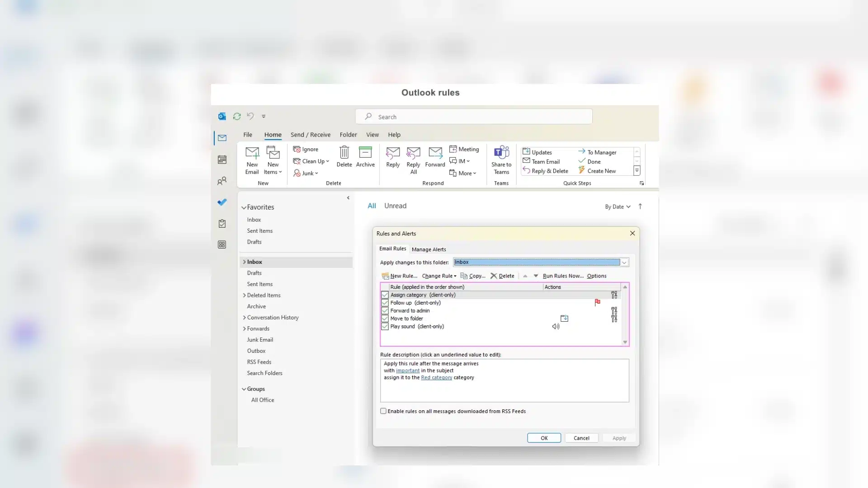Screen dimensions: 868x488
Task: Click Run Rules Now button
Action: click(563, 276)
